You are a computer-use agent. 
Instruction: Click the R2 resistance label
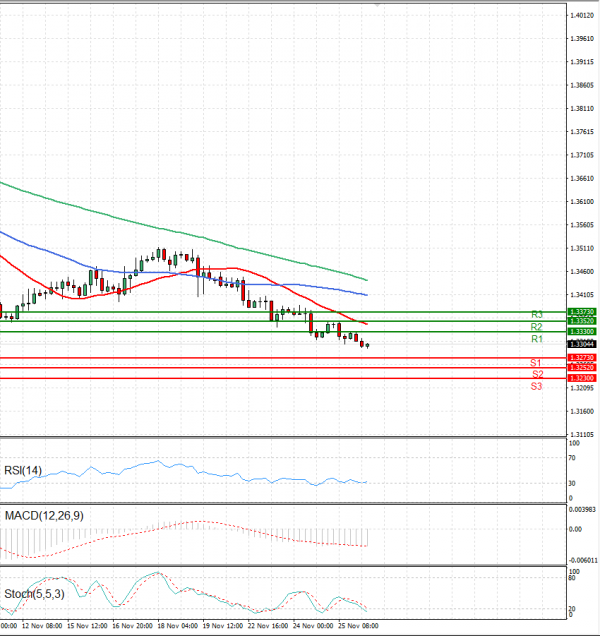[x=536, y=327]
